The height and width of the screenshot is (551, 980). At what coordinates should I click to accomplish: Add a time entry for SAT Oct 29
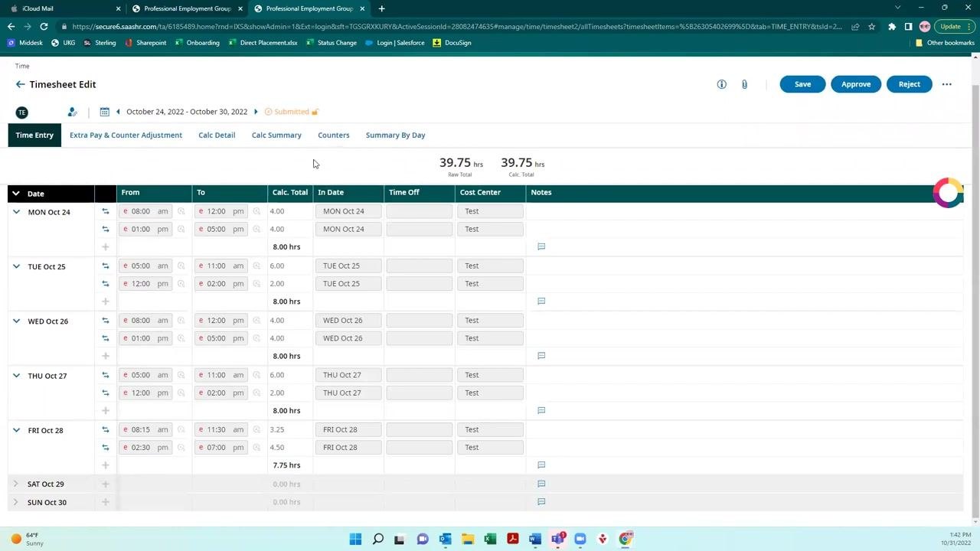[106, 484]
